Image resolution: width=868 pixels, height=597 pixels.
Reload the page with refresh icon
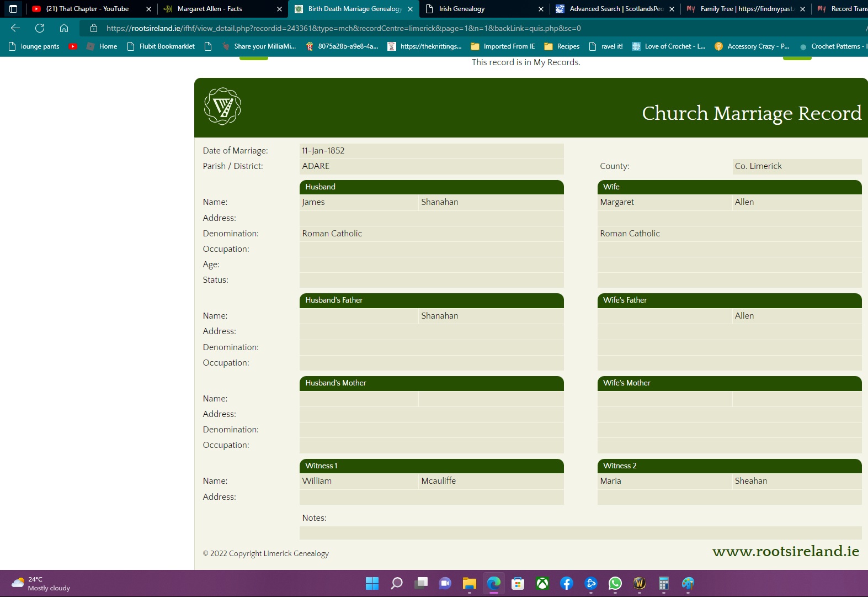point(40,28)
